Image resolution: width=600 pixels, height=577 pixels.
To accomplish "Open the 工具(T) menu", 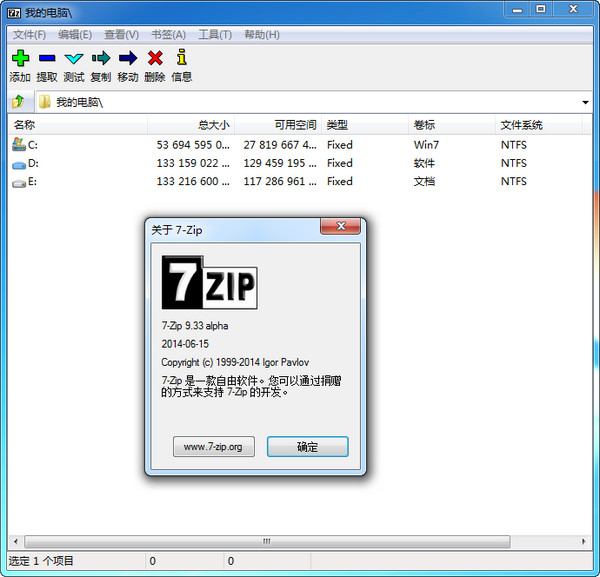I will click(x=215, y=34).
